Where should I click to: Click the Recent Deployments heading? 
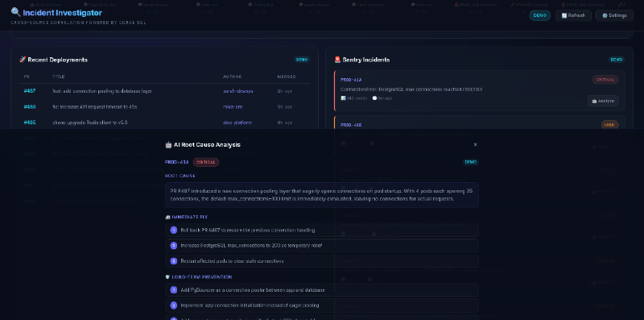[x=57, y=60]
